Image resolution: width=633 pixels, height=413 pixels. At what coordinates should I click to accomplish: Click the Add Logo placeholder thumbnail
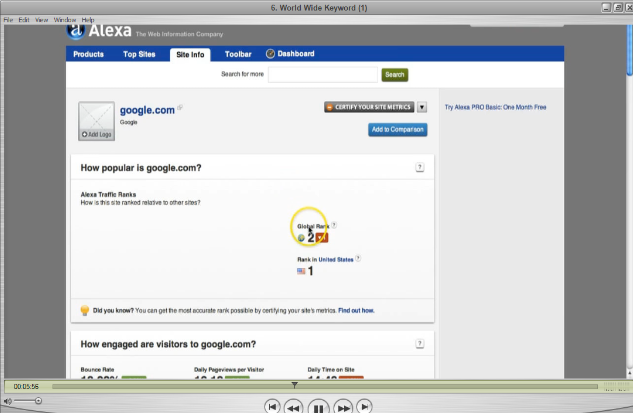pyautogui.click(x=96, y=121)
